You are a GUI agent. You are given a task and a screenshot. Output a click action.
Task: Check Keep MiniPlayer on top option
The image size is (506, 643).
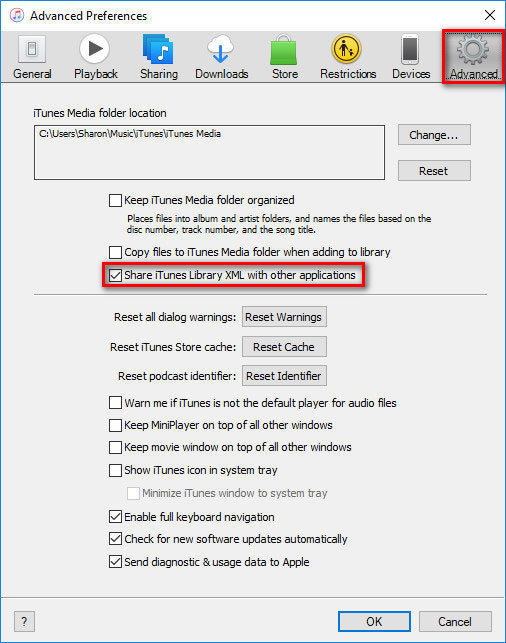tap(115, 425)
